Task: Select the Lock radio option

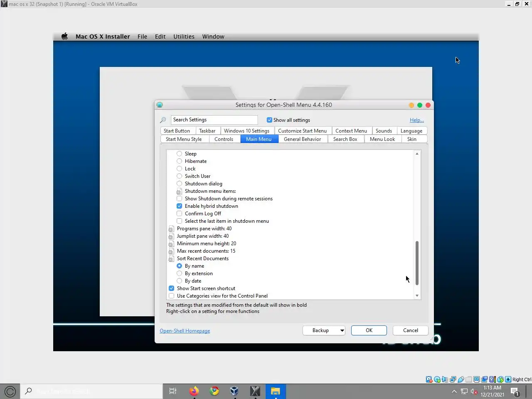Action: click(179, 169)
